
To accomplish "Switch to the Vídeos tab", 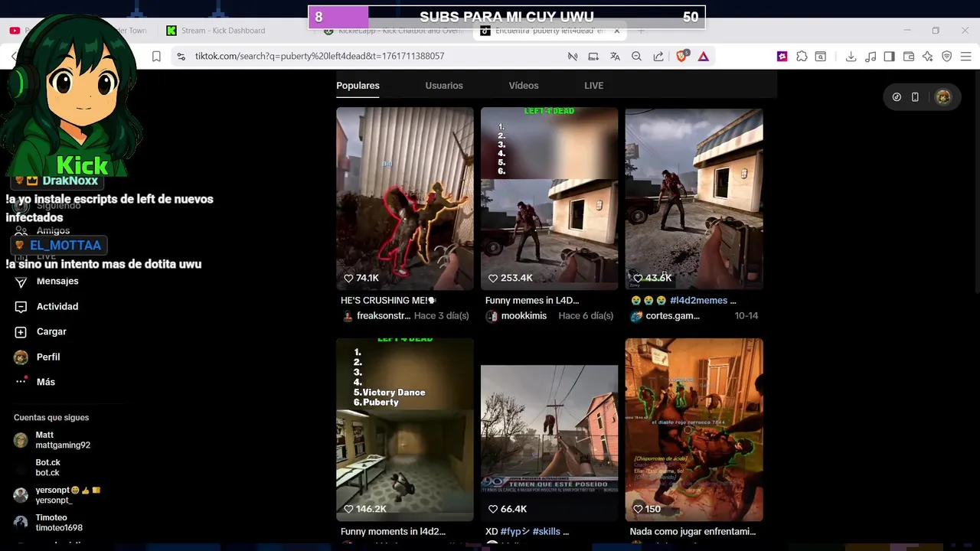I will click(x=524, y=86).
